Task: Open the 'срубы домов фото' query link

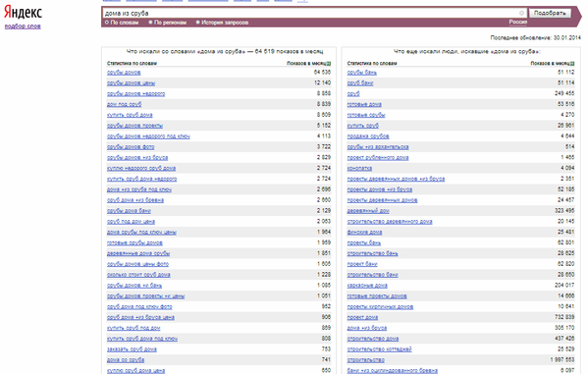Action: point(131,147)
